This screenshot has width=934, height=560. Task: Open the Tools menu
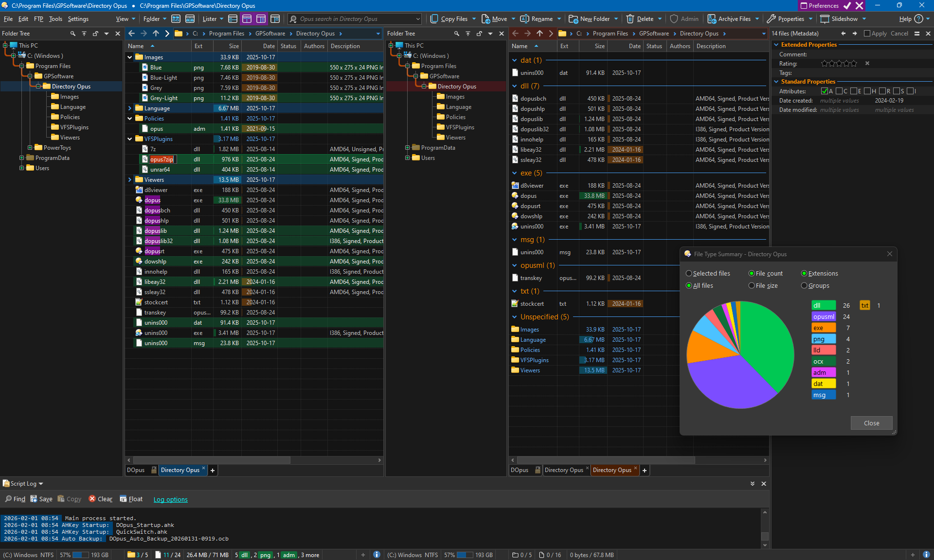[55, 19]
